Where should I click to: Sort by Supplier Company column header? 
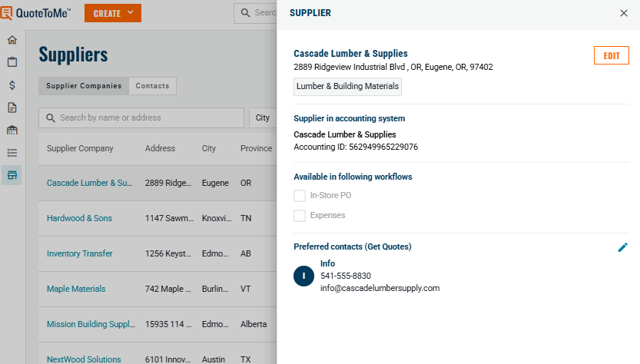pos(80,148)
